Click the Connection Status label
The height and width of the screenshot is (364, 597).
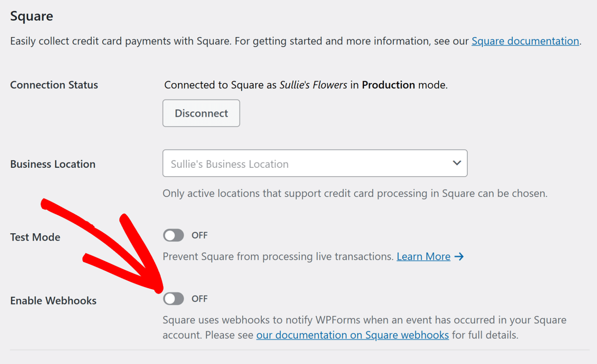(x=54, y=85)
